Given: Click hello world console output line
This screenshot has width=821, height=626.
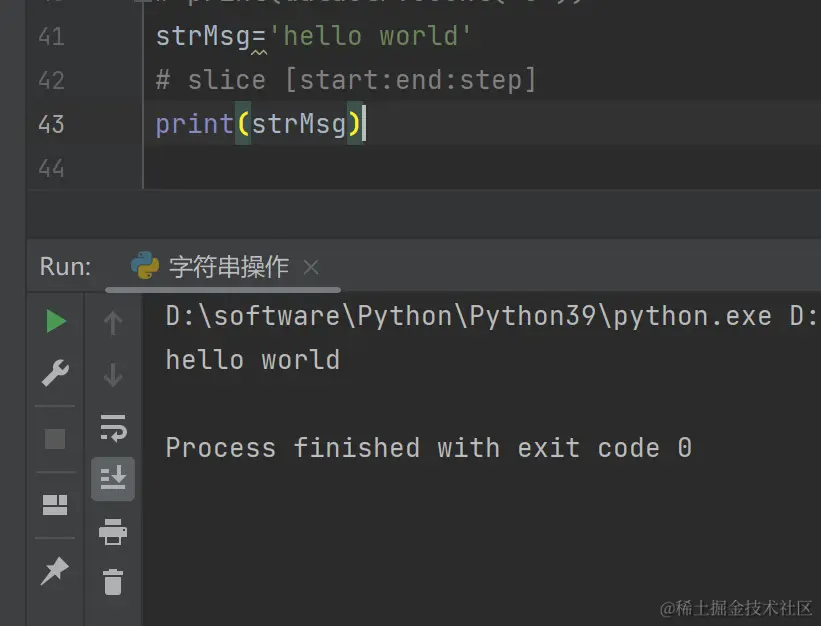Looking at the screenshot, I should click(253, 360).
